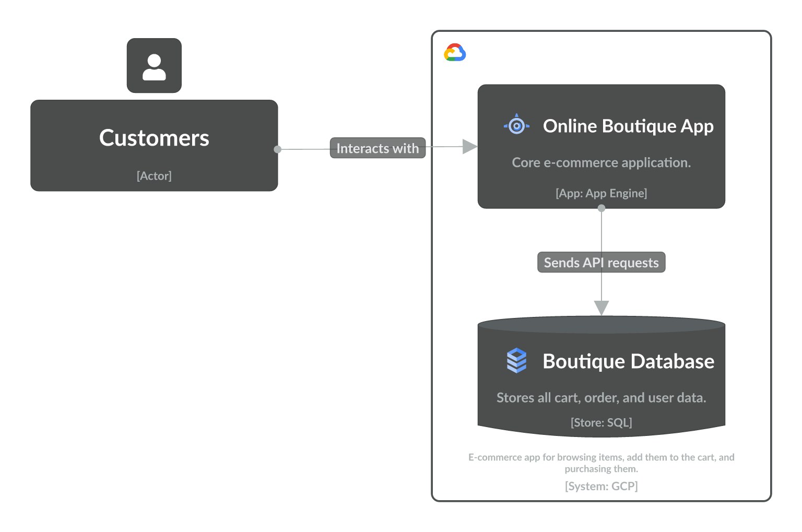The width and height of the screenshot is (802, 532).
Task: Select the 'Interacts with' connector label
Action: [378, 148]
